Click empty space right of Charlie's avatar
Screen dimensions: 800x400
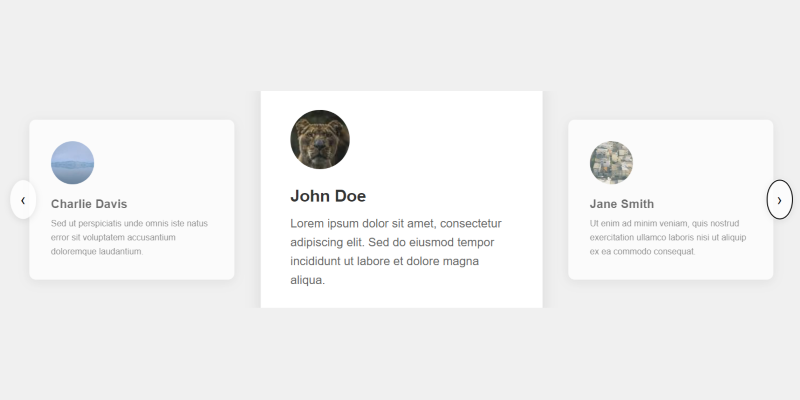click(x=170, y=162)
